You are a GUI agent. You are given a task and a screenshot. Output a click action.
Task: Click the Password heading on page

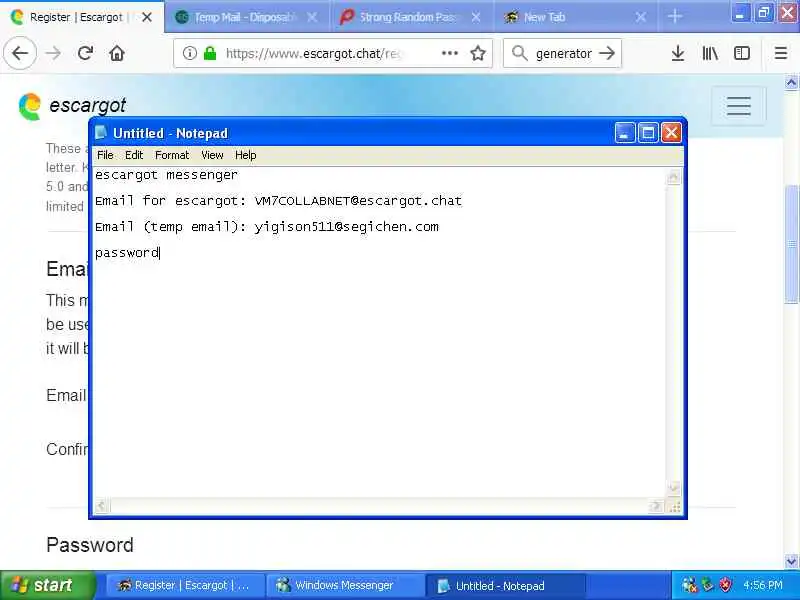click(x=90, y=545)
